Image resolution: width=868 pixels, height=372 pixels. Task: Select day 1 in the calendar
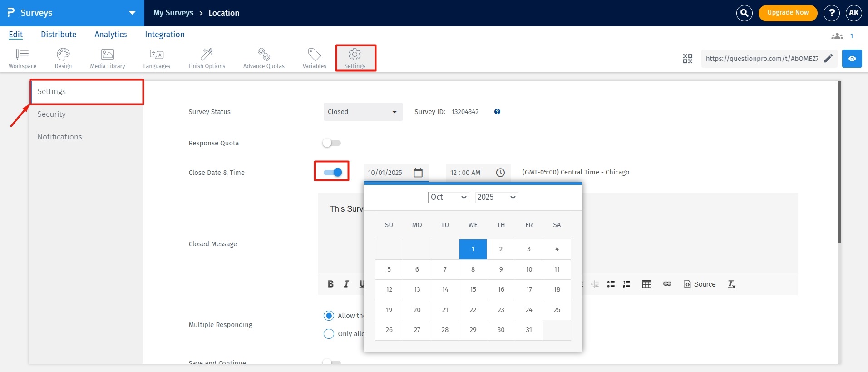473,249
